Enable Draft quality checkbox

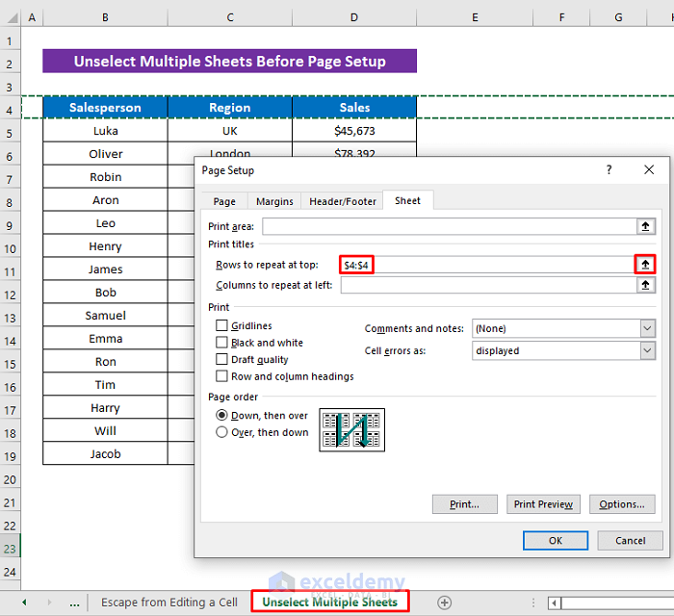coord(221,359)
